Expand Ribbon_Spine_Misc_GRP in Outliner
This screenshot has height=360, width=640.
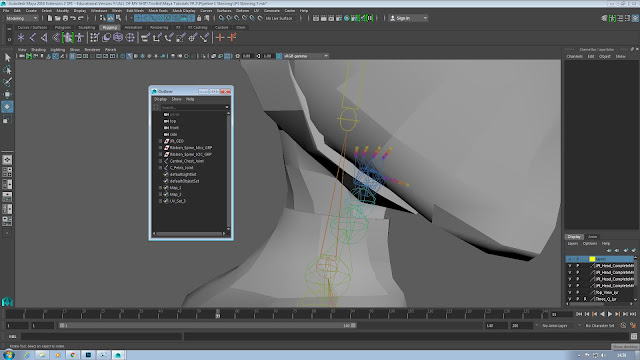click(160, 148)
